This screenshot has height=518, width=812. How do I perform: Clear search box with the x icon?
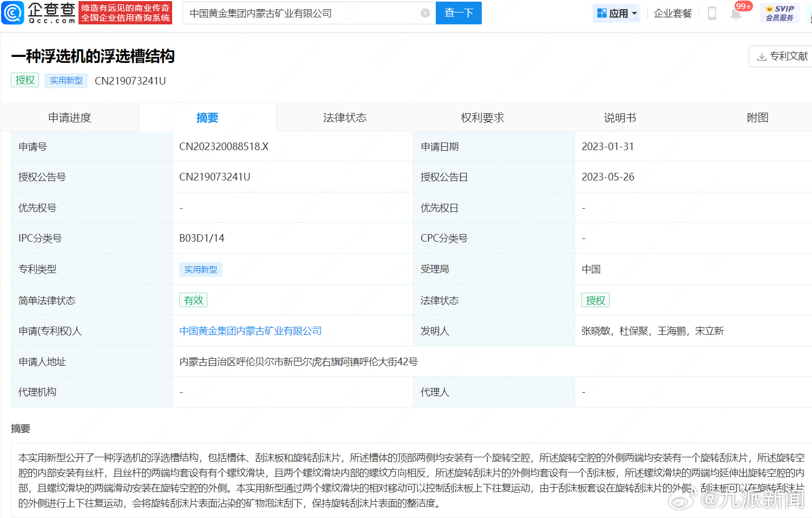tap(425, 13)
